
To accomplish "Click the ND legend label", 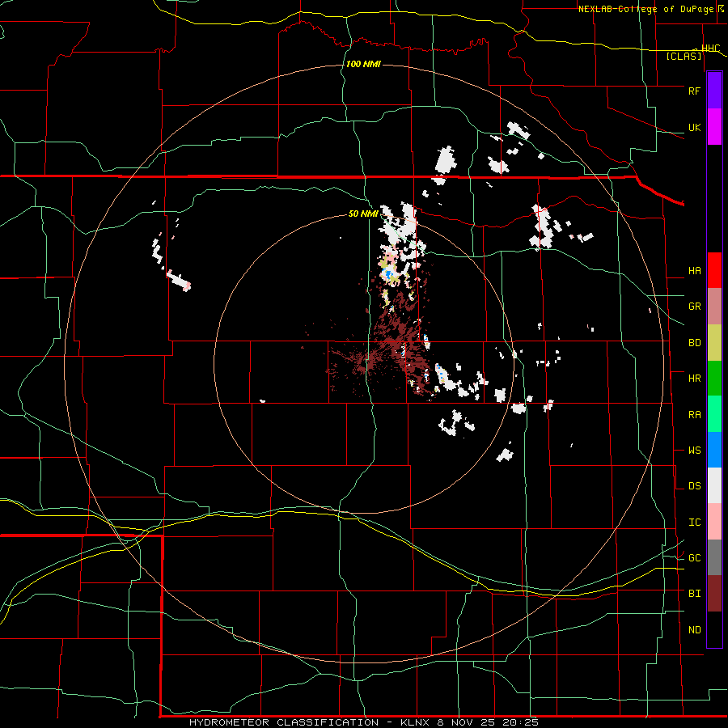I will click(694, 630).
